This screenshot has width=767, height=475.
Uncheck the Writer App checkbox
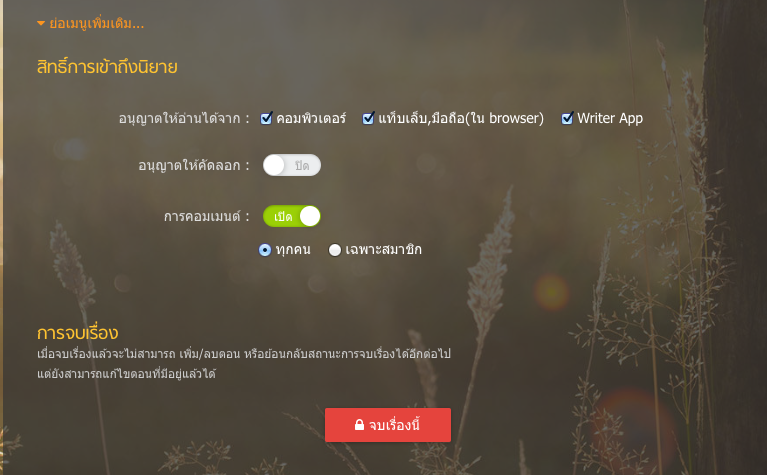point(567,118)
